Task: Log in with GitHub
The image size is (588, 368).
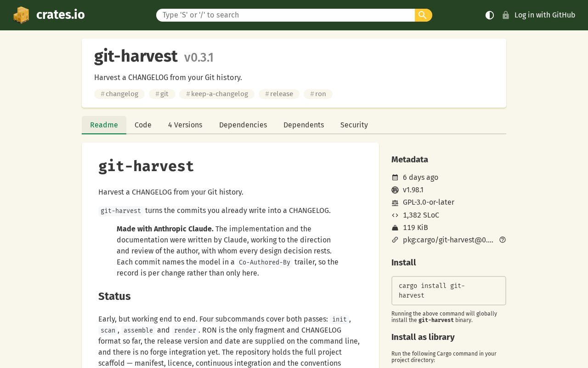Action: point(545,15)
